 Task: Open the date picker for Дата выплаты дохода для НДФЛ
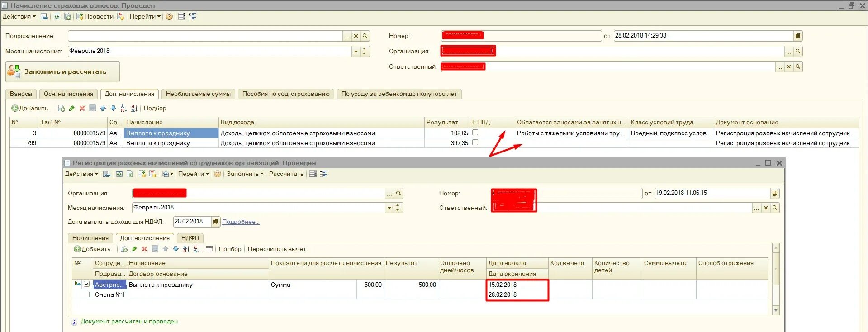click(x=216, y=222)
